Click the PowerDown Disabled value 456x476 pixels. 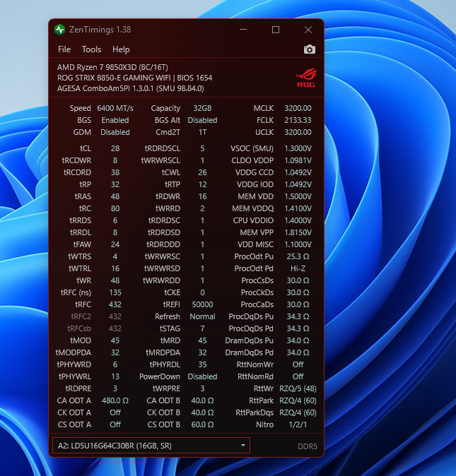click(202, 376)
